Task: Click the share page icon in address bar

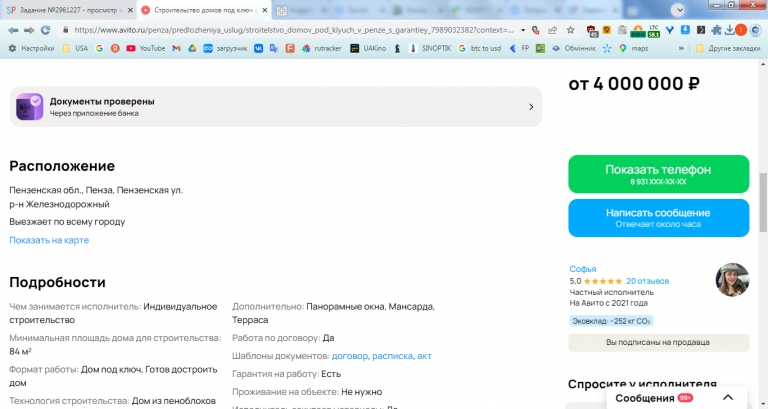Action: 553,30
